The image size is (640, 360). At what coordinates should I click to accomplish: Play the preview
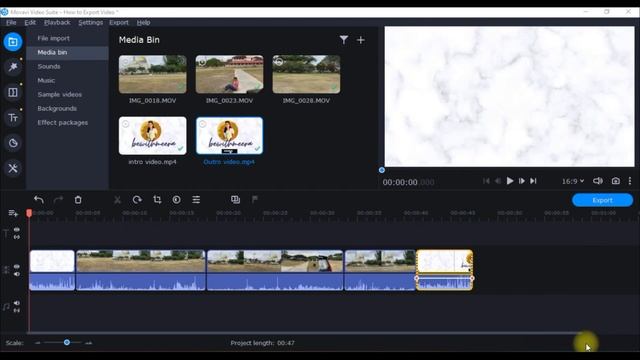(510, 181)
